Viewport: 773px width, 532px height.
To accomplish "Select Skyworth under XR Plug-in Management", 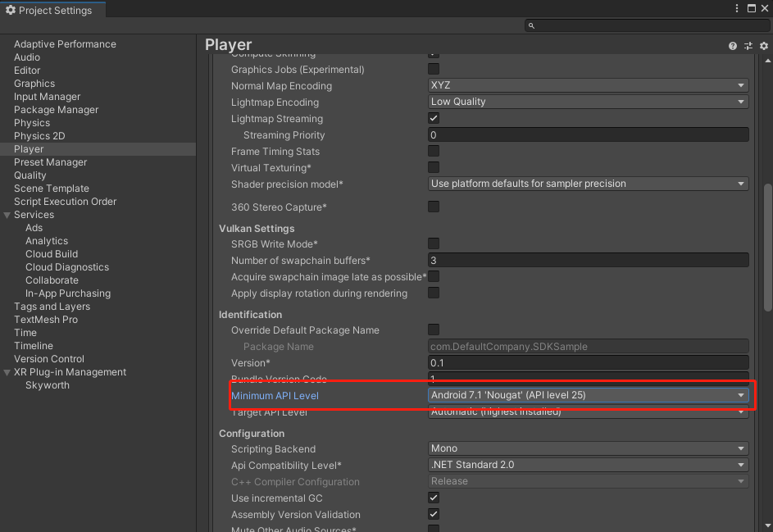I will coord(48,385).
